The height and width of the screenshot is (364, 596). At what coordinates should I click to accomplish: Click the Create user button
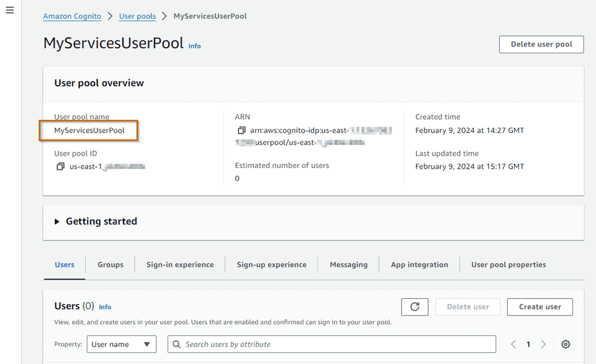(x=540, y=306)
